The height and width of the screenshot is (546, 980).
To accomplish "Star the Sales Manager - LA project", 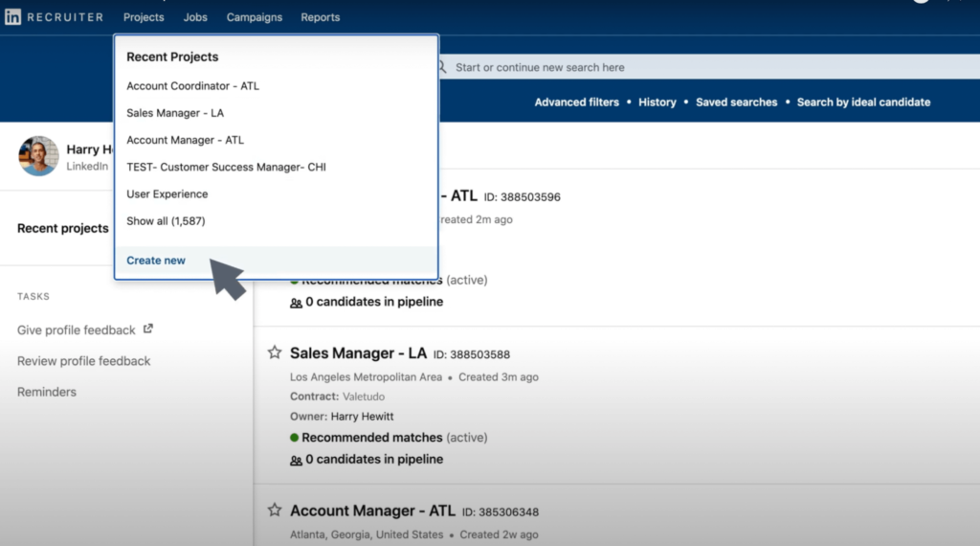I will [x=275, y=353].
